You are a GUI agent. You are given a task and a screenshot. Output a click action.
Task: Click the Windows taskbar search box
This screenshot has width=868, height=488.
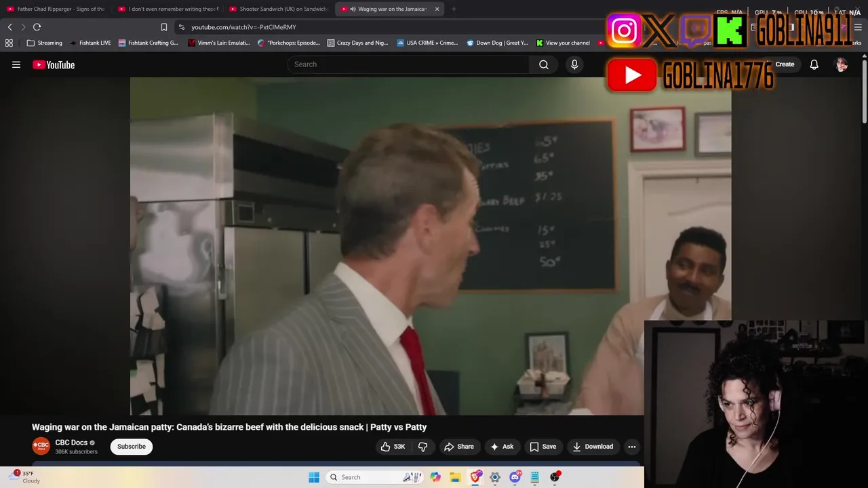pos(374,477)
